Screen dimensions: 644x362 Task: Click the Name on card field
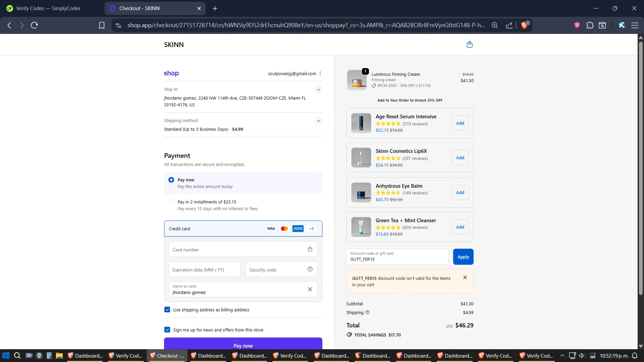coord(243,290)
